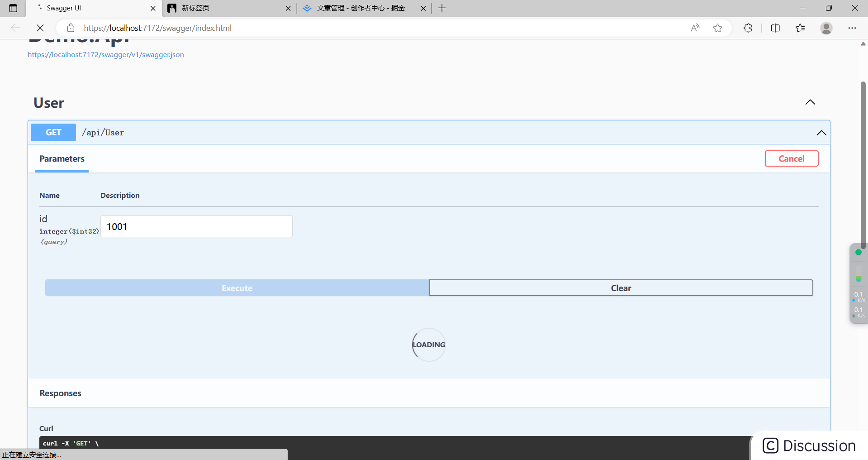868x460 pixels.
Task: Close the Swagger UI tab
Action: [153, 8]
